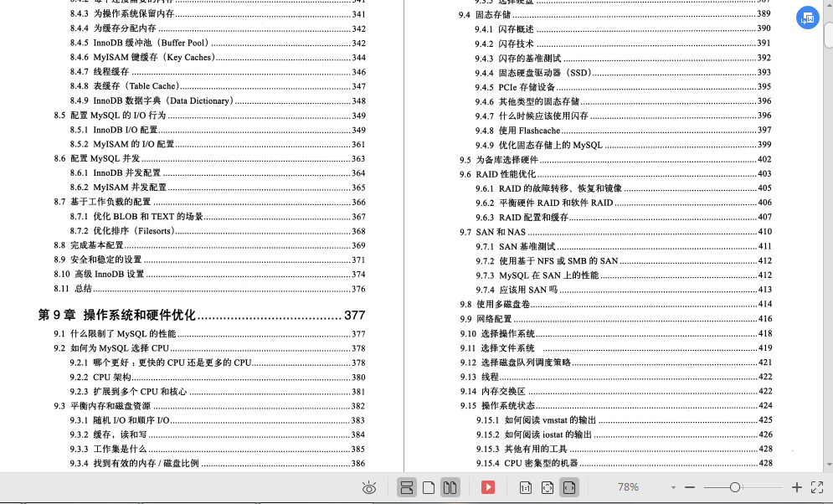Switch to single page view

tap(429, 487)
